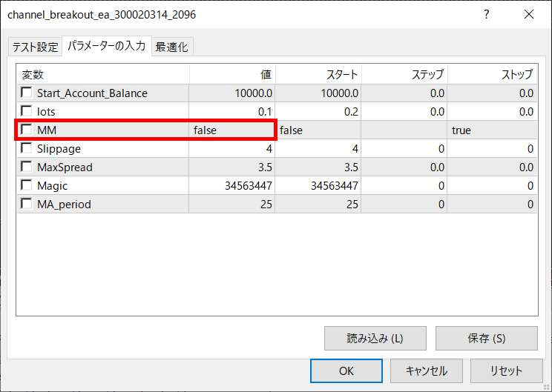
Task: Close the channel_breakout_ea dialog window
Action: point(528,14)
